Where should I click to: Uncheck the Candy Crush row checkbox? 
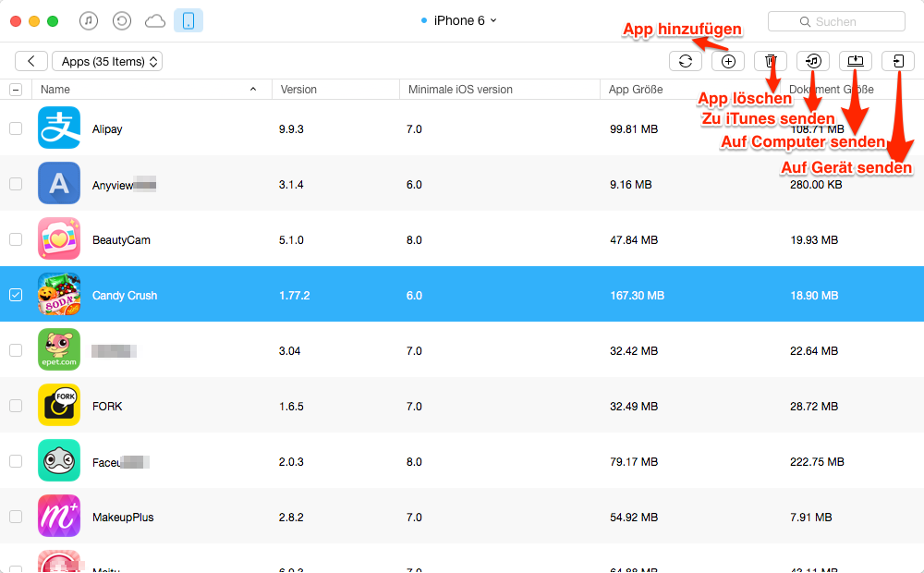(x=16, y=295)
